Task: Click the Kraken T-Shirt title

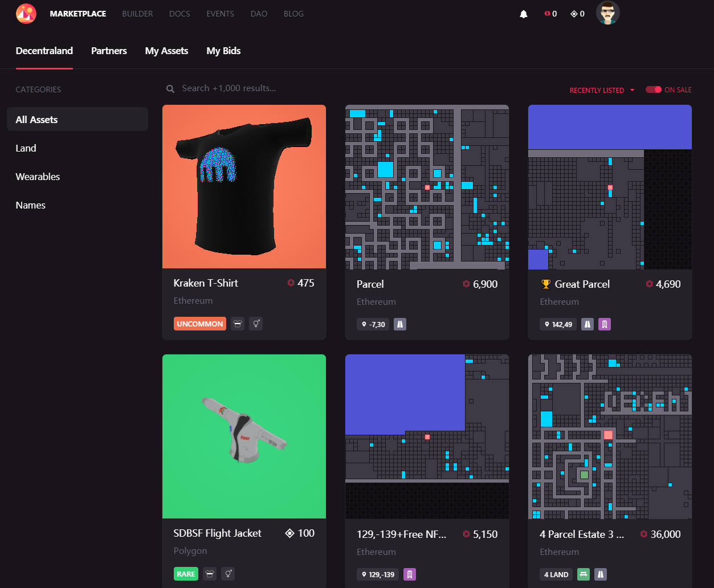Action: [x=206, y=283]
